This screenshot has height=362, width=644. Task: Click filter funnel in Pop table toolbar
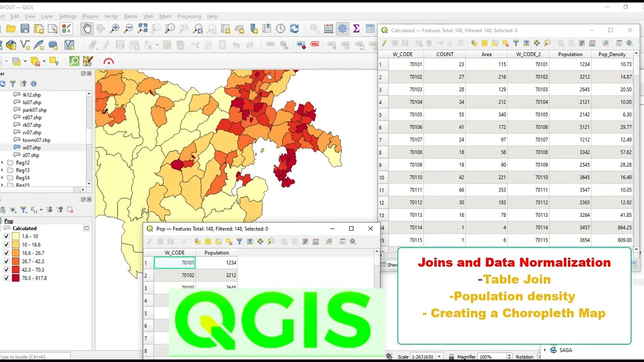[x=239, y=241]
